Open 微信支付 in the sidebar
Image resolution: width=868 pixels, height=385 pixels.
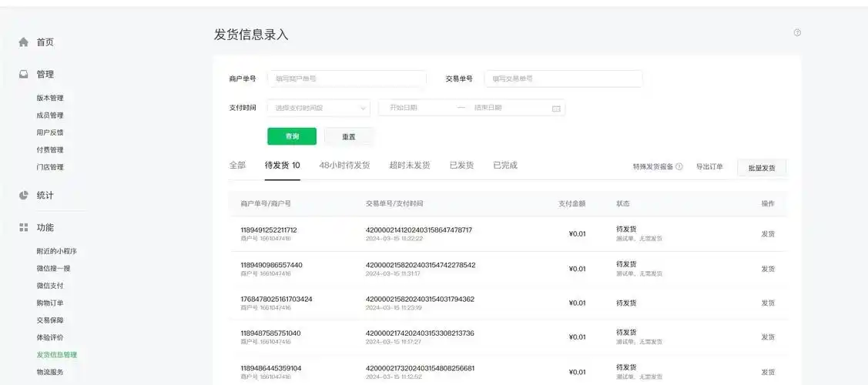[x=50, y=286]
